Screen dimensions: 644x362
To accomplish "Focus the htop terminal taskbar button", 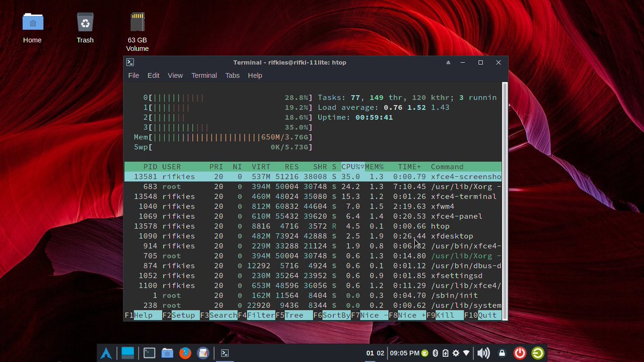I will [225, 353].
